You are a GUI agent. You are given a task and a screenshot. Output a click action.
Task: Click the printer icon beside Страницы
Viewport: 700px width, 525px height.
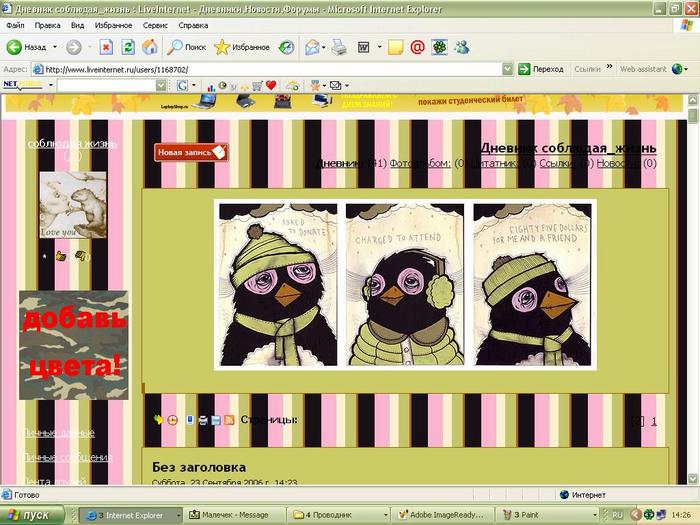coord(203,420)
